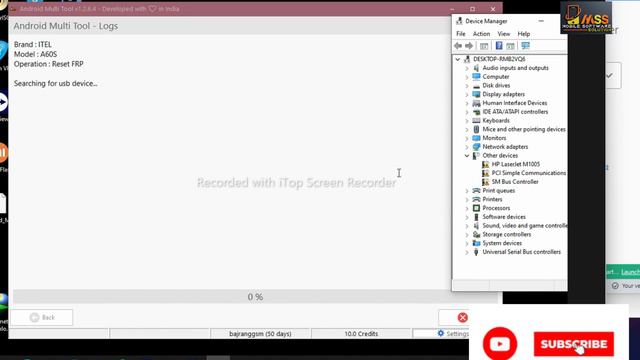Click the '10.0 Credits' status entry
Screen dimensions: 640x360
tap(361, 334)
